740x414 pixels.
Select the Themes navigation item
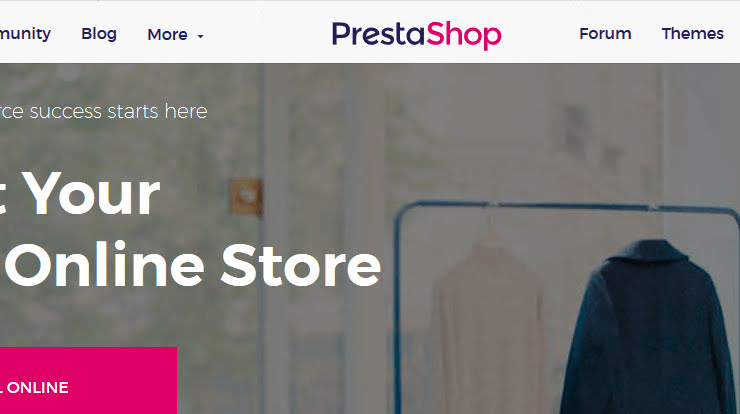(x=692, y=34)
